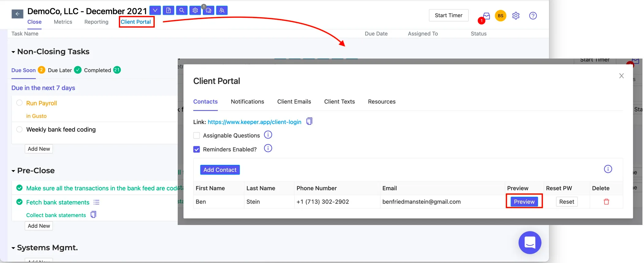
Task: Show the info icon next to Add Contact
Action: 608,169
